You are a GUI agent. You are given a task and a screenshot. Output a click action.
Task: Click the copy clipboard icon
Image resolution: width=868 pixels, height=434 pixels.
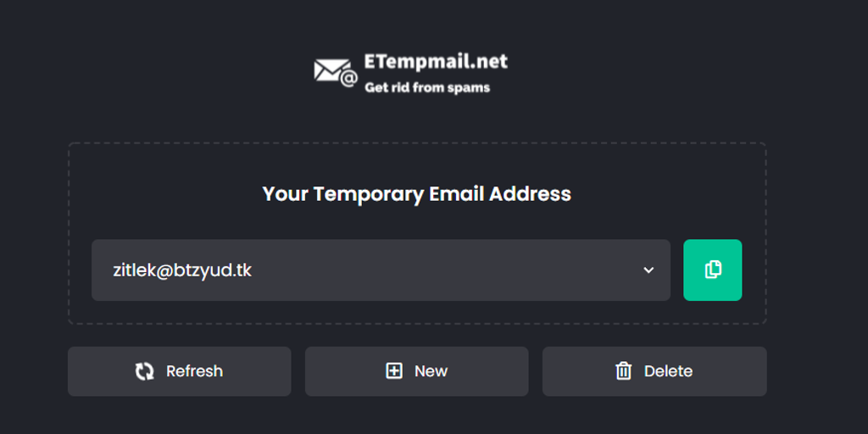pyautogui.click(x=713, y=270)
